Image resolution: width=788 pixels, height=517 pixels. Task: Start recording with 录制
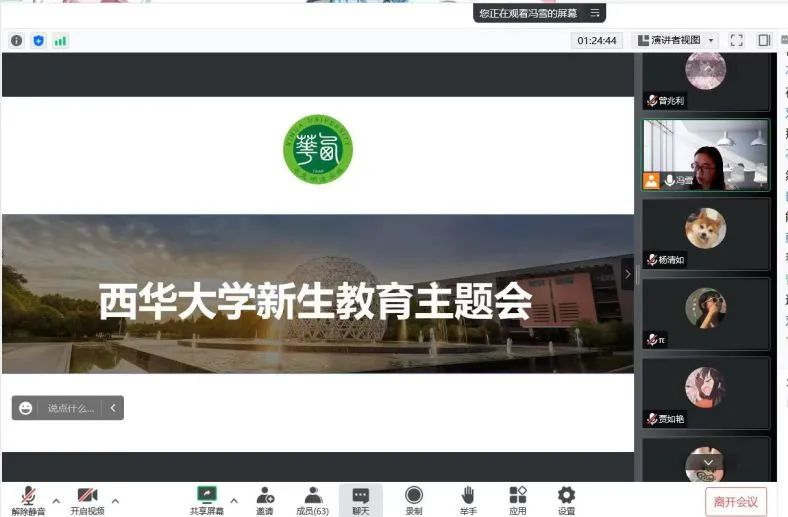(414, 501)
